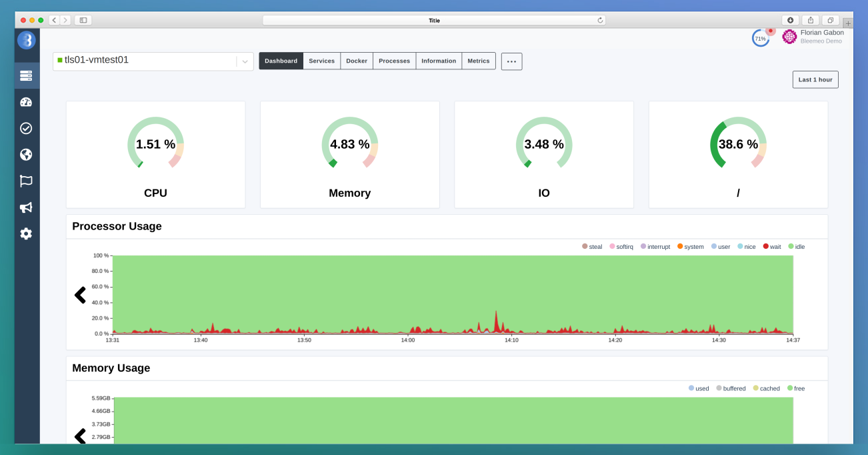Click the Last 1 hour time range button
The height and width of the screenshot is (455, 868).
(815, 79)
